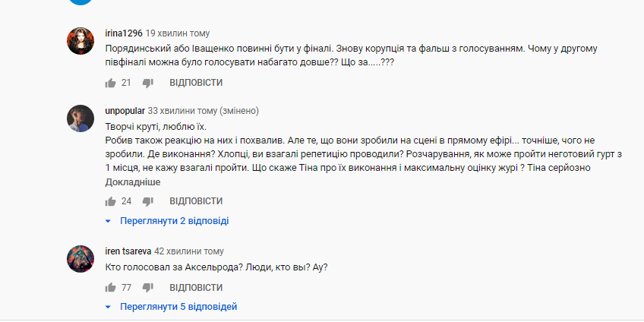Reply to unpopular via 'ВІДПОВІСТИ'
Image resolution: width=644 pixels, height=322 pixels.
(x=196, y=201)
